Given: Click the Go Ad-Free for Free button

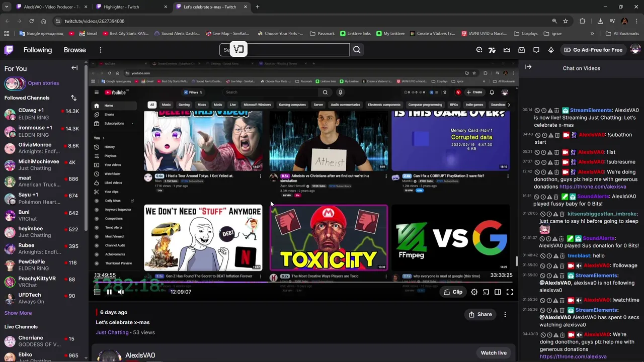Looking at the screenshot, I should pos(593,50).
